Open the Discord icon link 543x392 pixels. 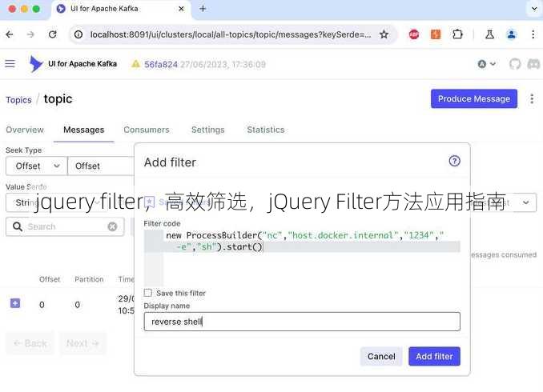coord(533,64)
